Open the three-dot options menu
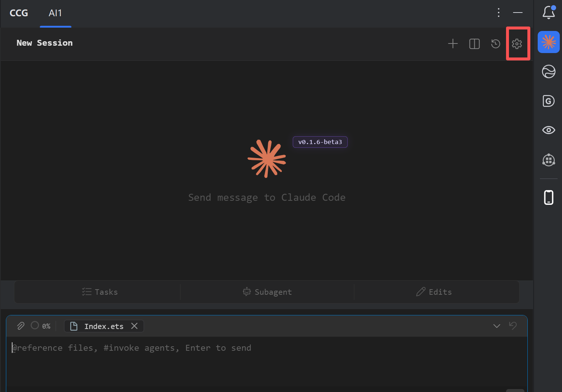 [x=499, y=13]
